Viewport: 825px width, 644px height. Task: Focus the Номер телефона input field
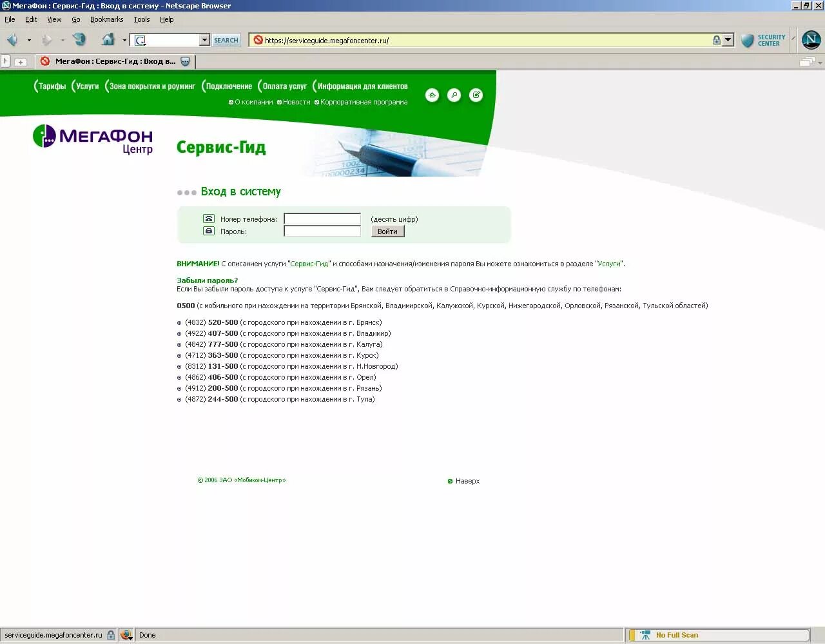click(x=322, y=219)
